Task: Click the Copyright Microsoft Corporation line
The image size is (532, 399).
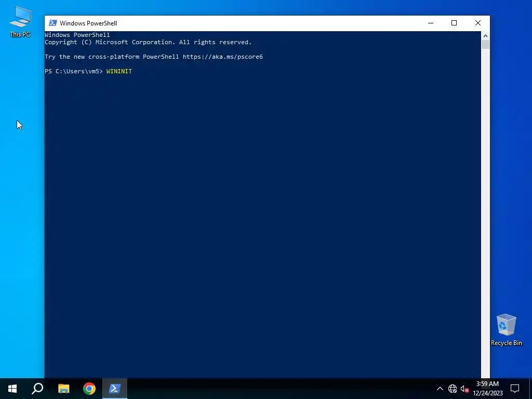Action: [x=148, y=42]
